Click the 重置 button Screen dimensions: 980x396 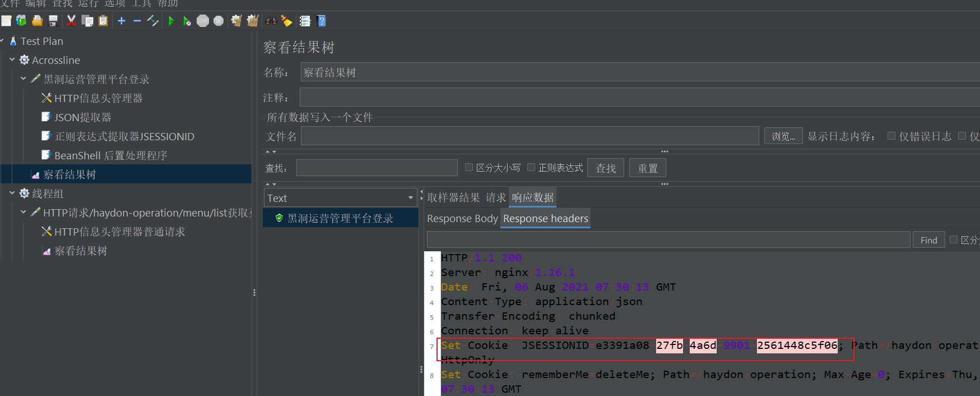(x=648, y=168)
